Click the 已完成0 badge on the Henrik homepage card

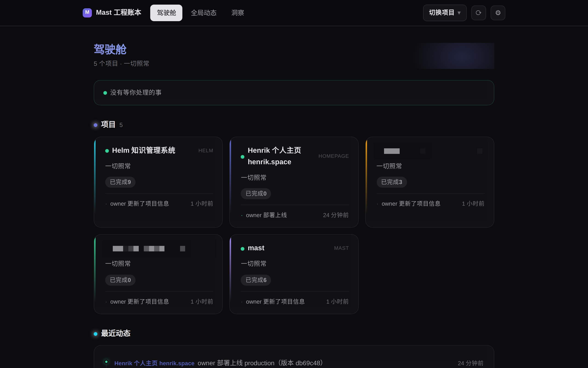point(256,194)
